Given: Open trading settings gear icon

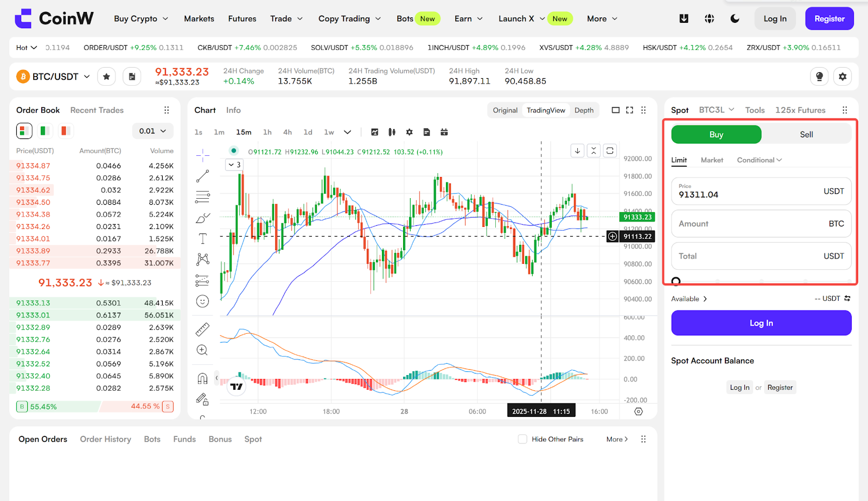Looking at the screenshot, I should click(x=842, y=77).
